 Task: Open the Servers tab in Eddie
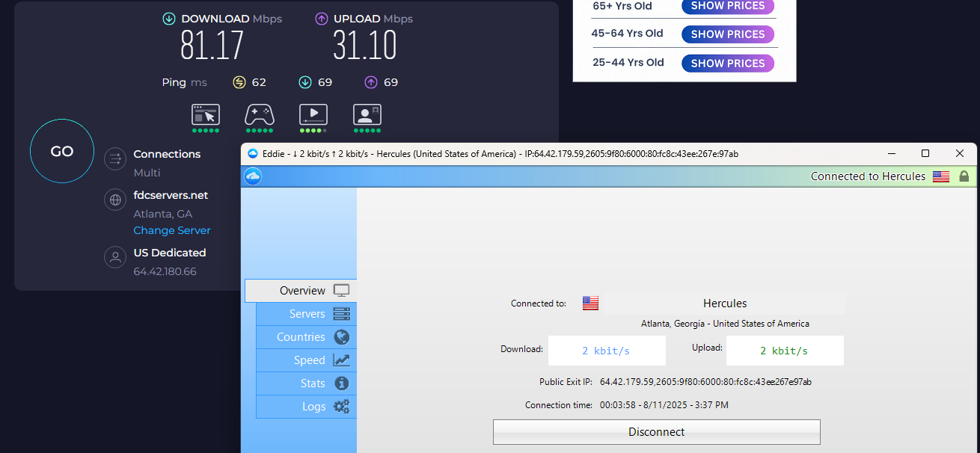click(306, 314)
